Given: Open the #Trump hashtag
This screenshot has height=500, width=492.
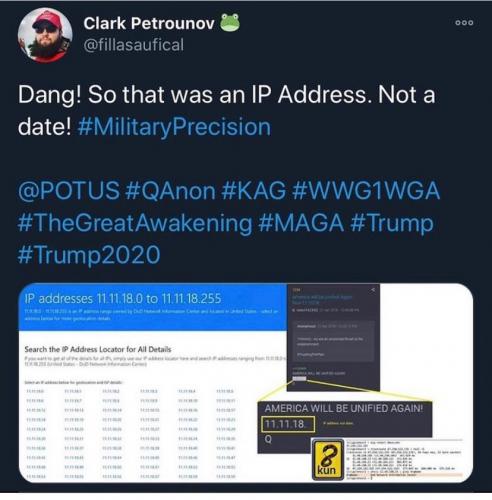Looking at the screenshot, I should 392,223.
